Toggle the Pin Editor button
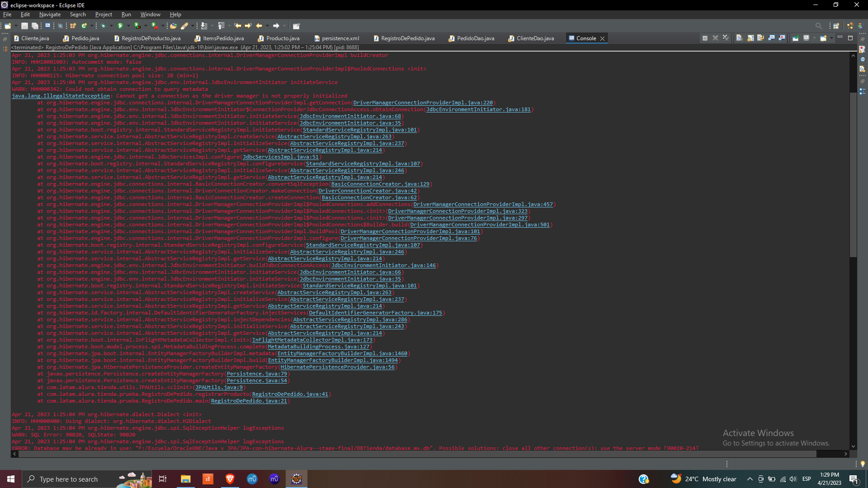The image size is (868, 488). pyautogui.click(x=296, y=26)
